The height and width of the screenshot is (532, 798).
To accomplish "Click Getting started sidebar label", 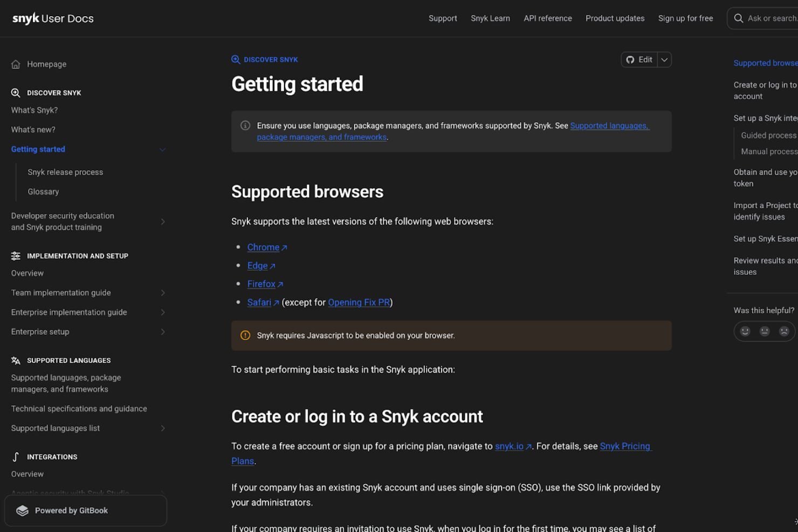I will (38, 149).
